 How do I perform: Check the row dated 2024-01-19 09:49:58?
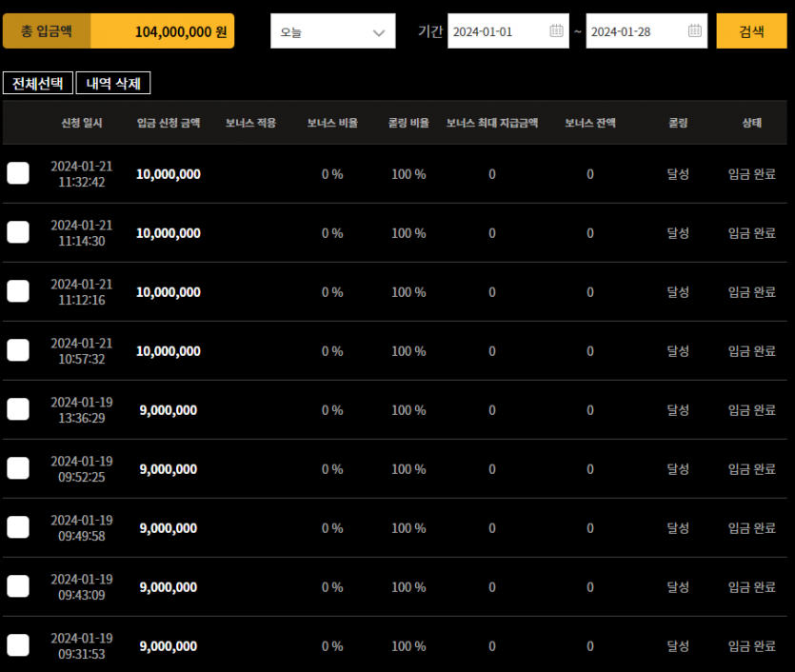click(x=18, y=527)
